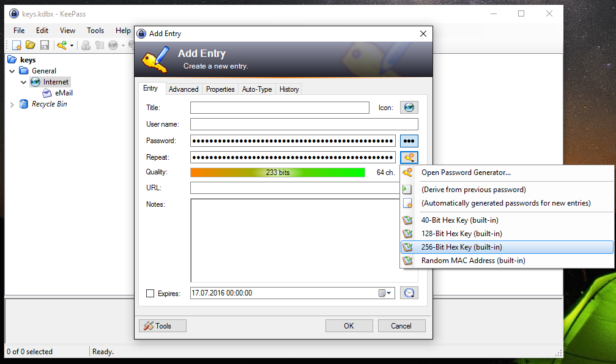616x364 pixels.
Task: Click the Save Database floppy icon
Action: [44, 45]
